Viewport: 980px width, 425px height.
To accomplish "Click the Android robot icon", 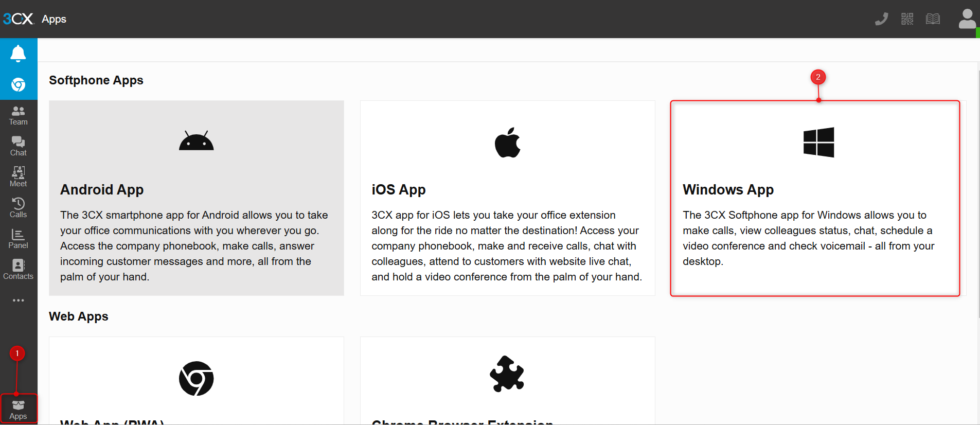I will (196, 140).
